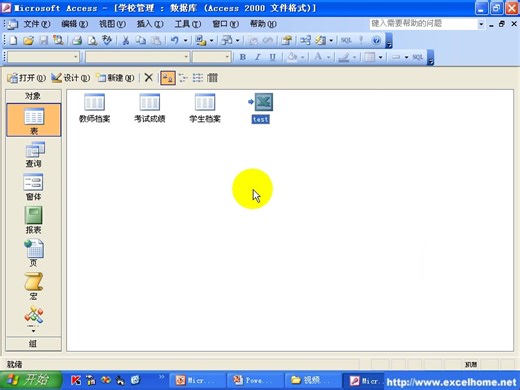The height and width of the screenshot is (390, 520).
Task: Click the New Object toolbar icon
Action: click(321, 40)
